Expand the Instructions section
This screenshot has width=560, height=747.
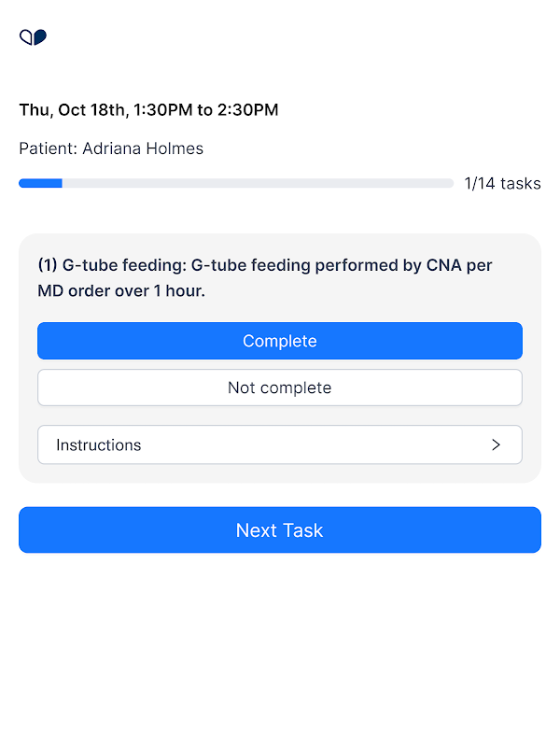tap(280, 444)
